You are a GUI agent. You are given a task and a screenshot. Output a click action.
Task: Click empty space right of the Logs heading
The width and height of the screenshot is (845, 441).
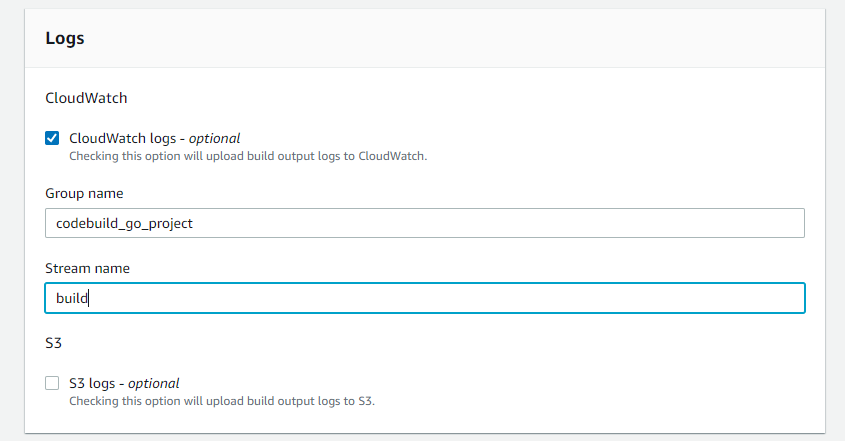[450, 38]
